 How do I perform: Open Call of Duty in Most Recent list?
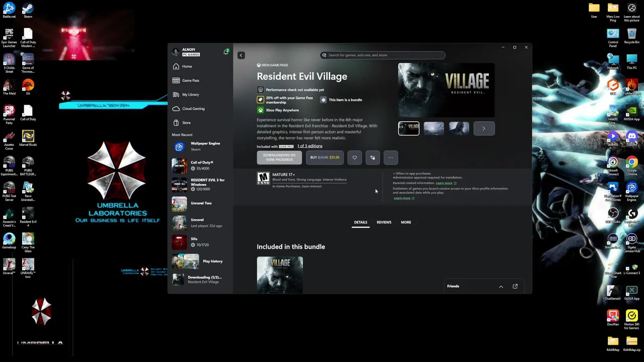coord(200,165)
